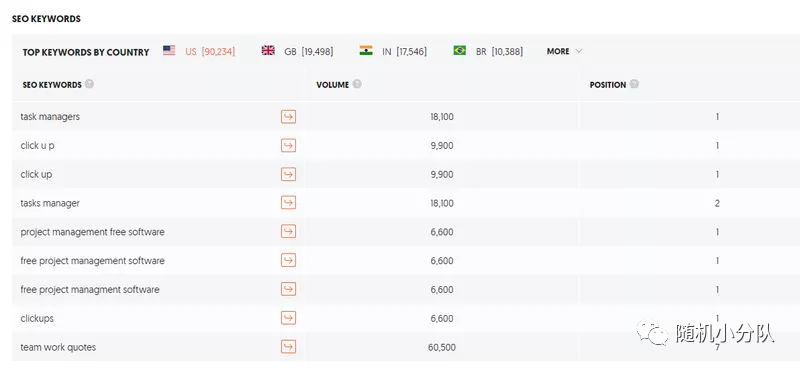The height and width of the screenshot is (368, 800).
Task: Select the US country tab
Action: 199,51
